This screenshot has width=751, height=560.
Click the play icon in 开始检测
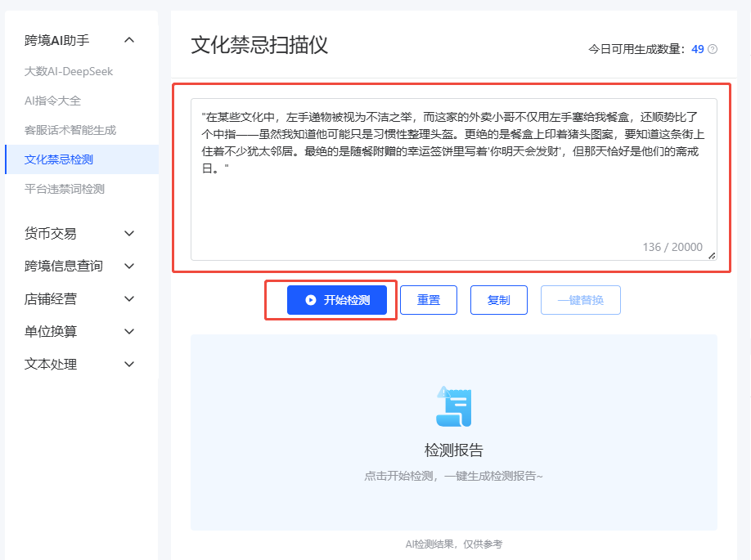[x=311, y=300]
